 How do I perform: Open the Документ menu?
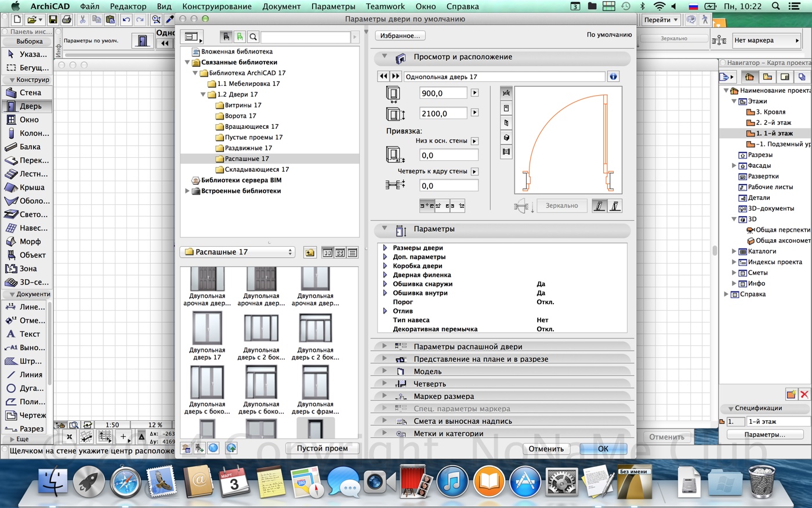281,6
